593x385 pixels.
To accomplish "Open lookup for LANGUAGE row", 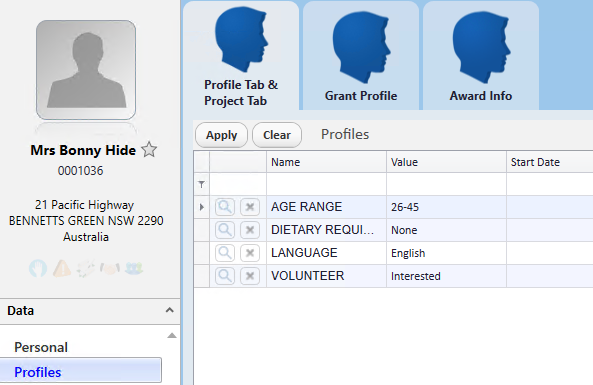I will point(225,253).
